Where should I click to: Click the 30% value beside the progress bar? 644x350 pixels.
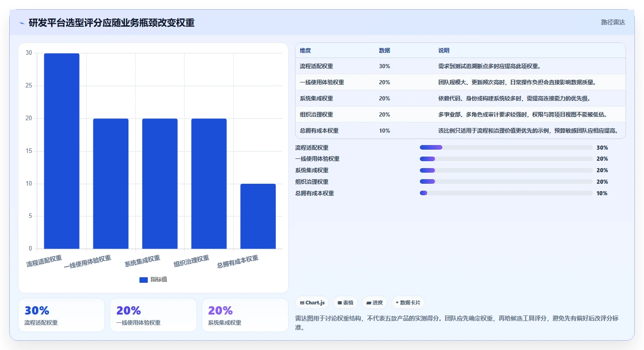[x=602, y=148]
